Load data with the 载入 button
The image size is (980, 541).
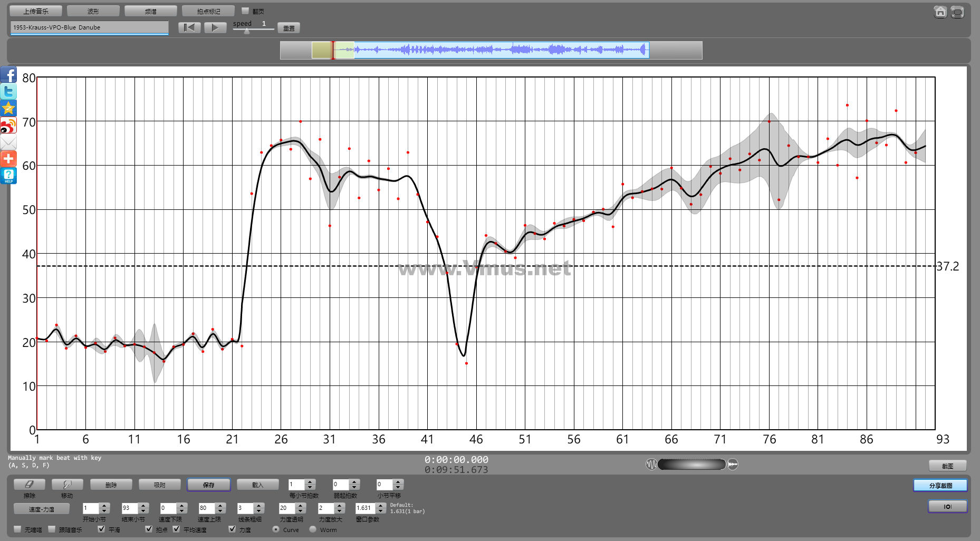point(257,485)
